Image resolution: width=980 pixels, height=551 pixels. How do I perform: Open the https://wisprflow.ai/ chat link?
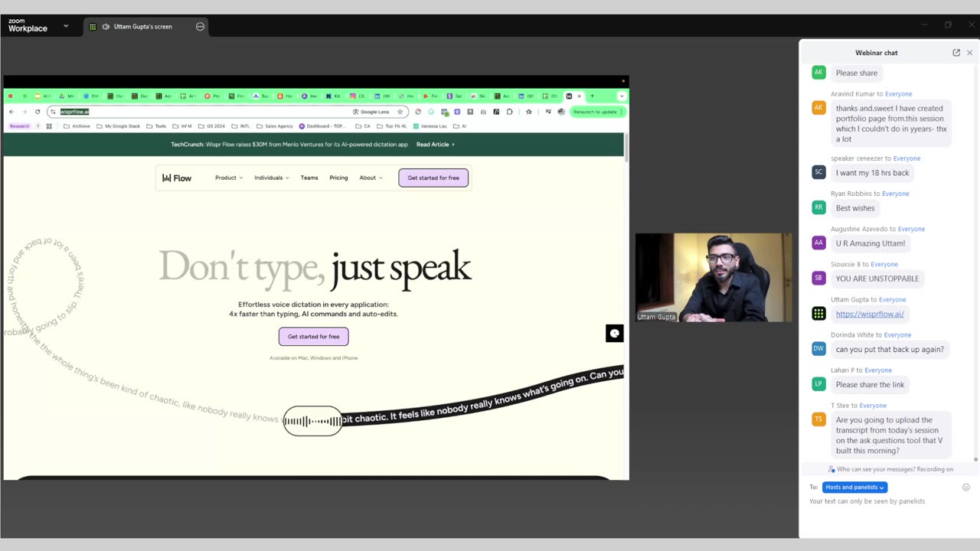point(870,314)
